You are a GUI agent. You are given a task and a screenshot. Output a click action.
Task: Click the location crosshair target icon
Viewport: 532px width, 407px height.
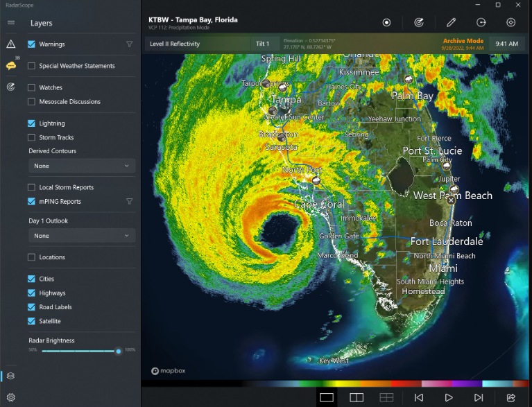tap(510, 22)
